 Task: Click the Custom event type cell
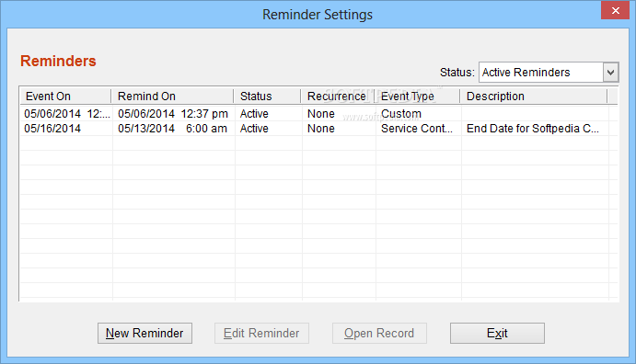coord(401,114)
